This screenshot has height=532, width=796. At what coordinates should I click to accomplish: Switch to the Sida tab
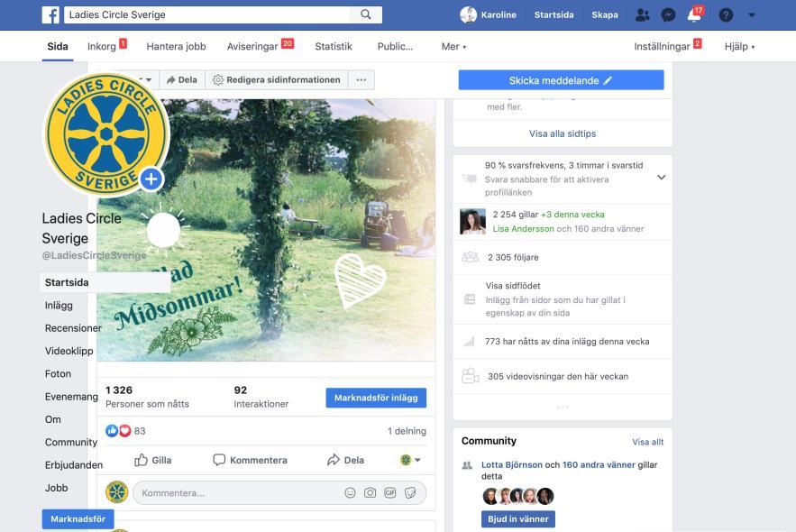point(58,46)
